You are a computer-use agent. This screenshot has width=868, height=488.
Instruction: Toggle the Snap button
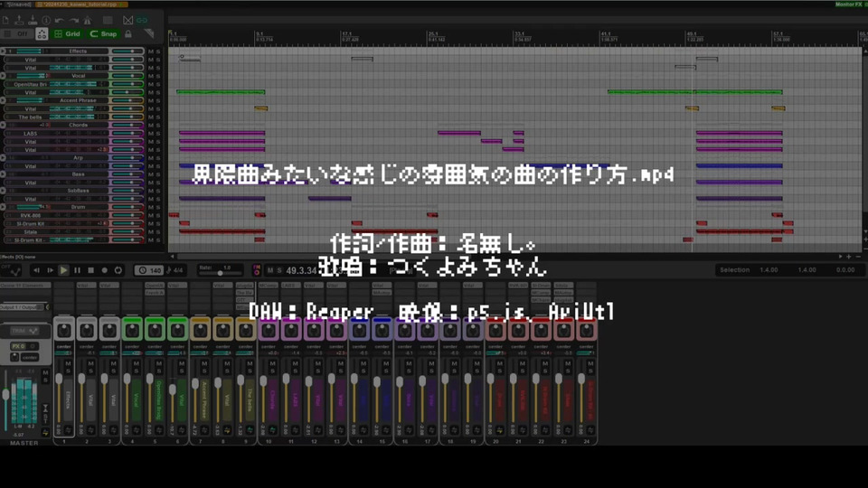(103, 34)
